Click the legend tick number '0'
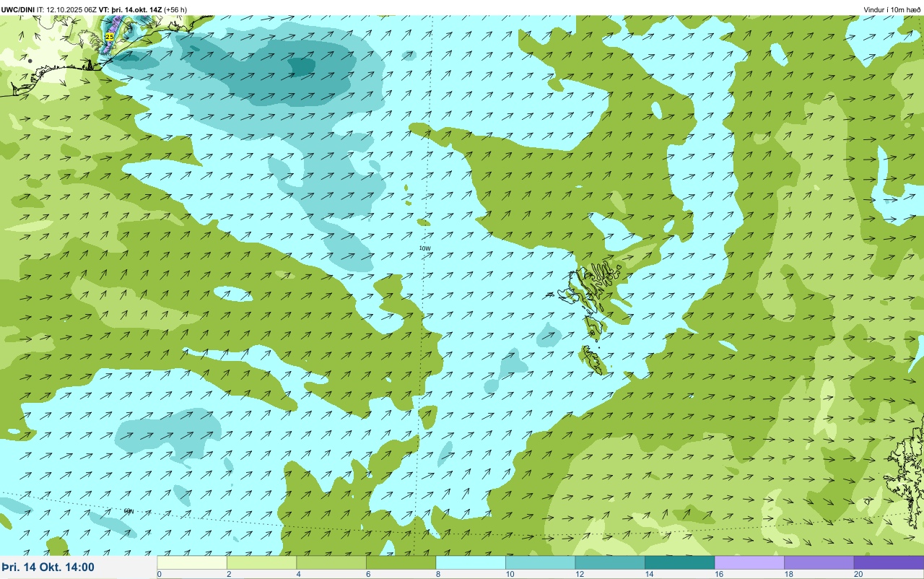This screenshot has width=924, height=579. (159, 574)
